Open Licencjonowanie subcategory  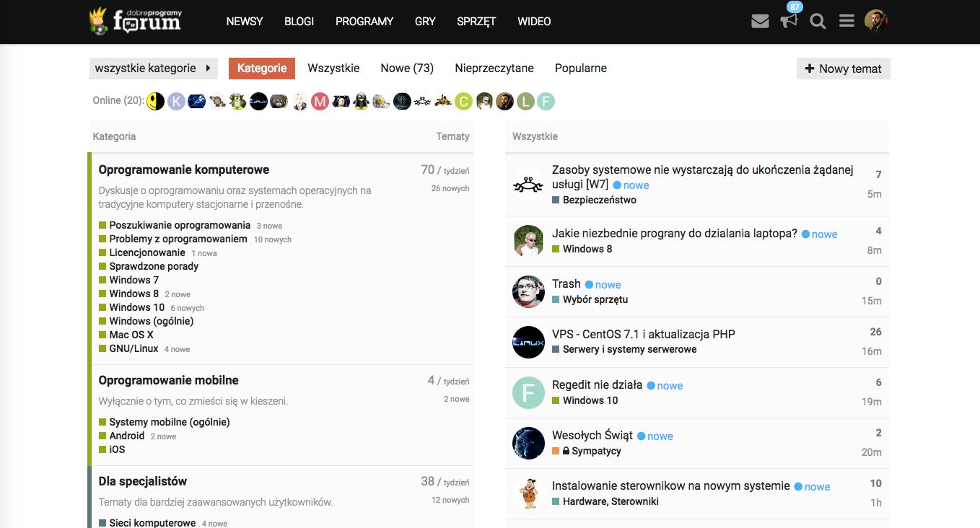(147, 252)
